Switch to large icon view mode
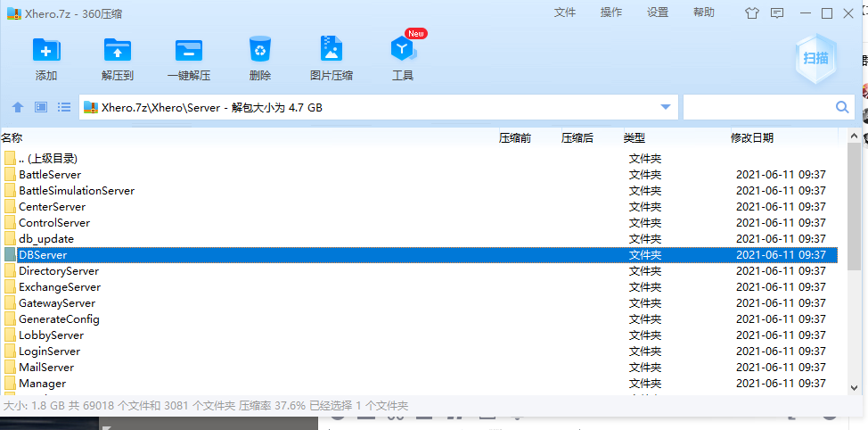 41,107
